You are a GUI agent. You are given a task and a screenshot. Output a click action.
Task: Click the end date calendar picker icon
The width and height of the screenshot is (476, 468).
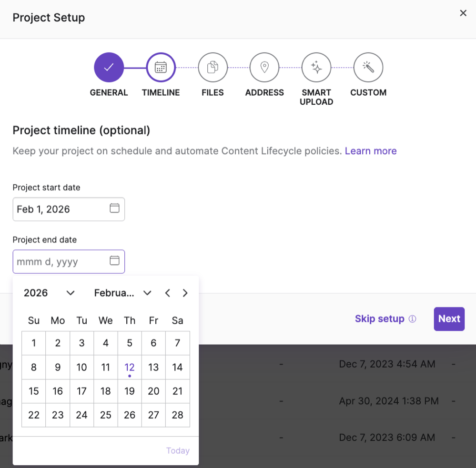pyautogui.click(x=114, y=261)
